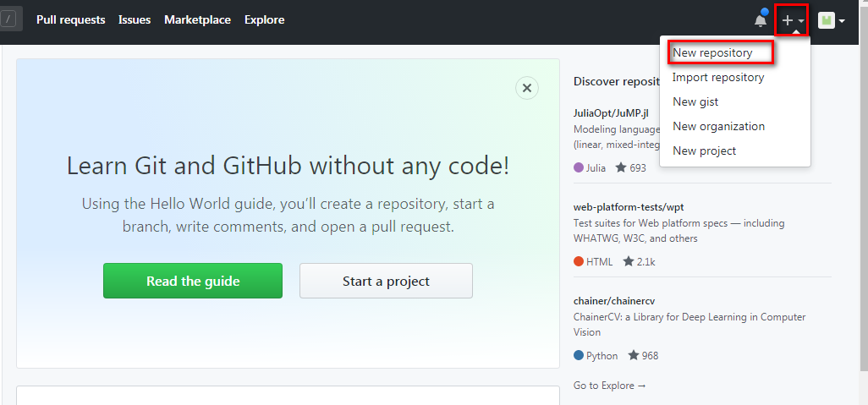
Task: Open Explore in the top navigation
Action: (265, 20)
